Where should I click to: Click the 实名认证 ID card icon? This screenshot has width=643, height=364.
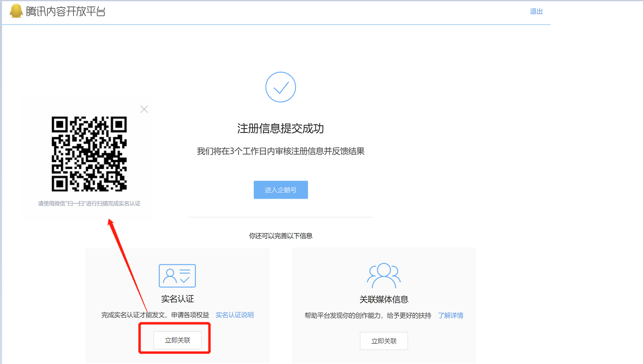[x=177, y=276]
